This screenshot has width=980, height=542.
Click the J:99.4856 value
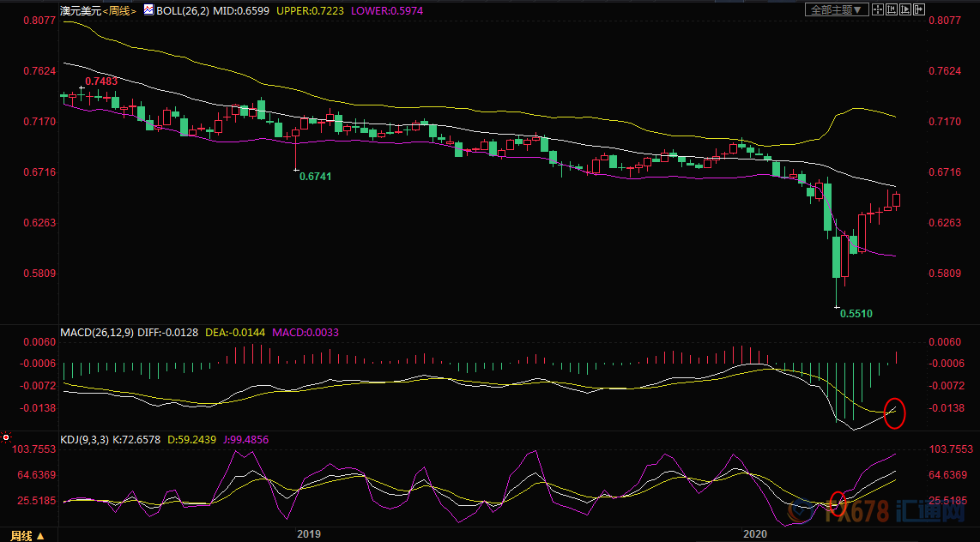tap(246, 440)
